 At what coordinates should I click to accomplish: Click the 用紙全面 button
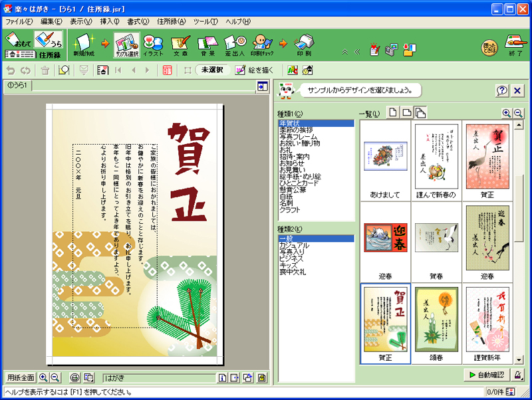tap(20, 377)
